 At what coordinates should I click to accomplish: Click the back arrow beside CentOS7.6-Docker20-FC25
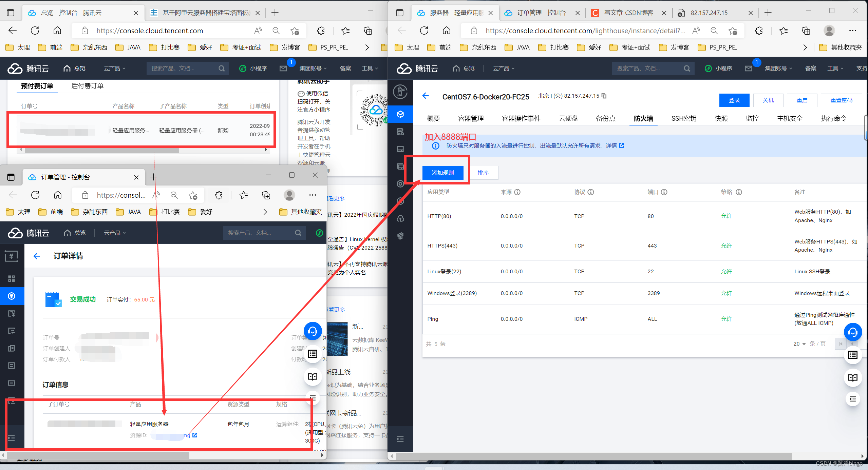pyautogui.click(x=426, y=96)
